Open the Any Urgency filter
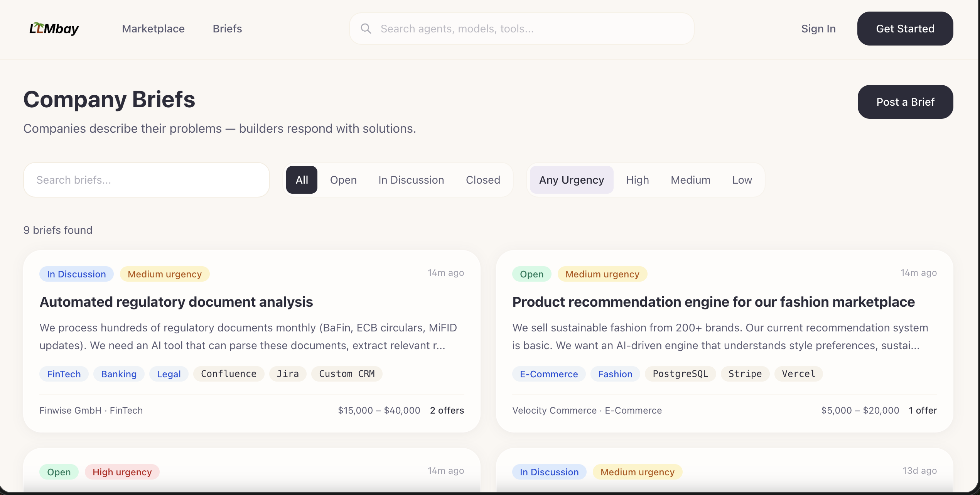This screenshot has width=980, height=495. 571,180
